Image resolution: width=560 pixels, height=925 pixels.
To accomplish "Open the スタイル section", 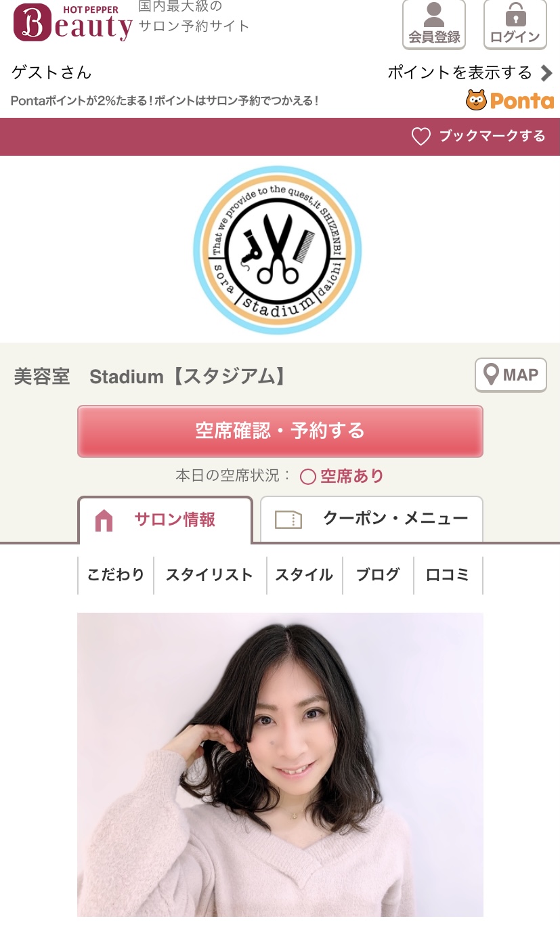I will click(305, 576).
